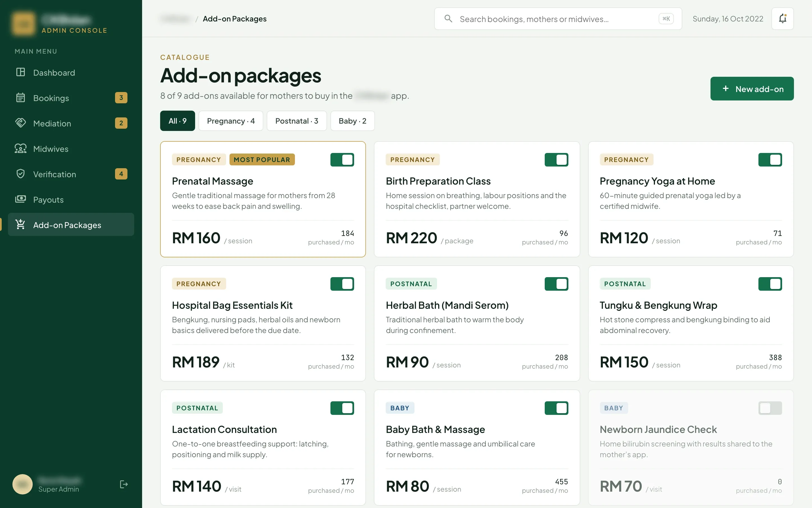Disable the Prenatal Massage add-on toggle

tap(342, 159)
